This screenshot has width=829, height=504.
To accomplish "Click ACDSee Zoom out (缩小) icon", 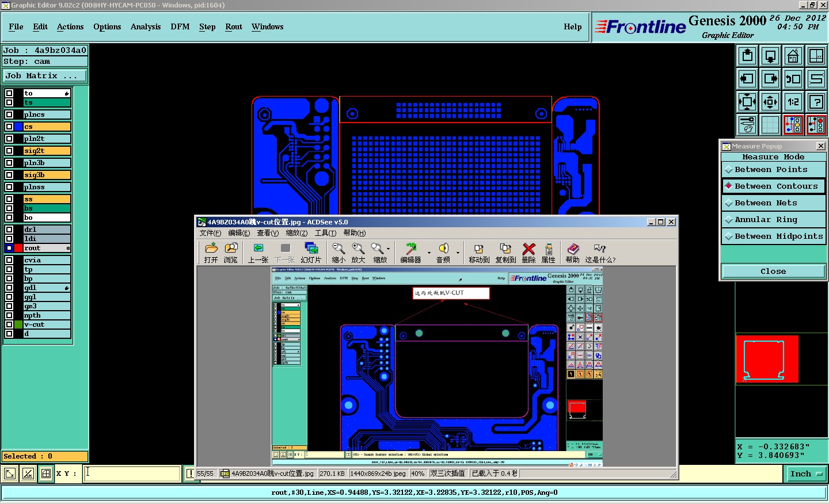I will 339,253.
